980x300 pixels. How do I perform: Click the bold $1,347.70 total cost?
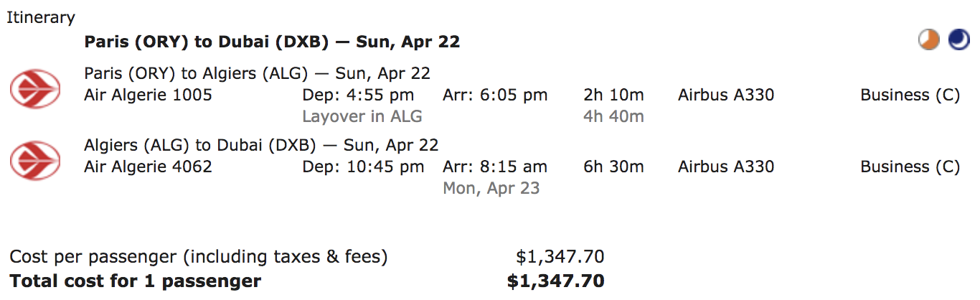[555, 281]
